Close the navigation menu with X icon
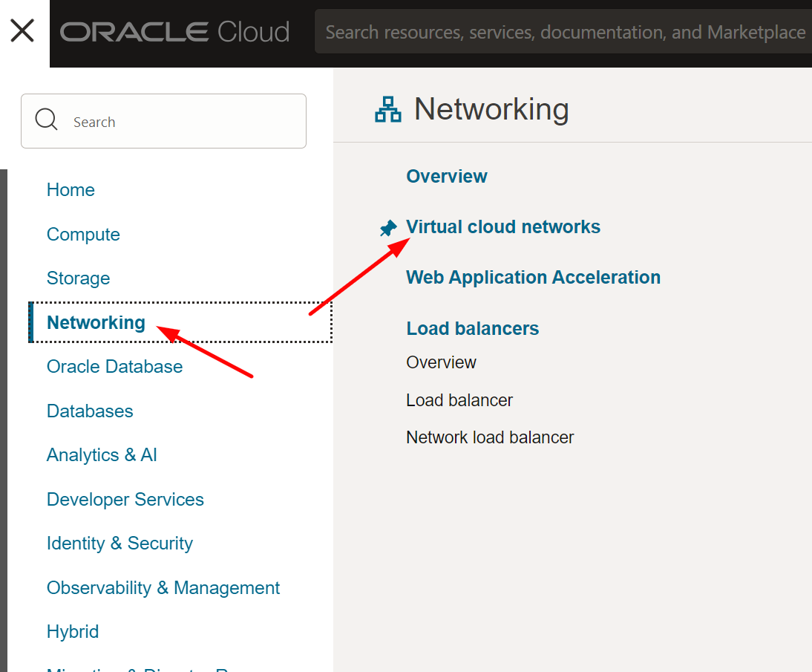The height and width of the screenshot is (672, 812). (x=22, y=30)
